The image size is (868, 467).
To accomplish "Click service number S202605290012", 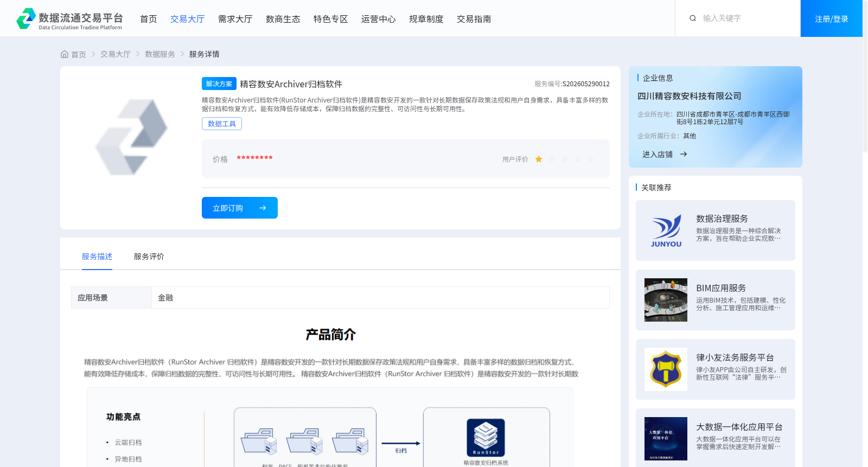I will click(586, 84).
